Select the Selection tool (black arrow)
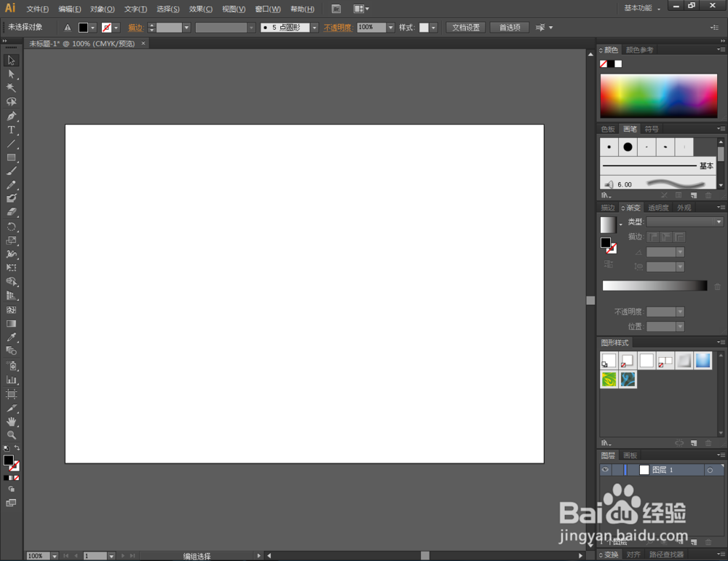728x561 pixels. point(11,60)
